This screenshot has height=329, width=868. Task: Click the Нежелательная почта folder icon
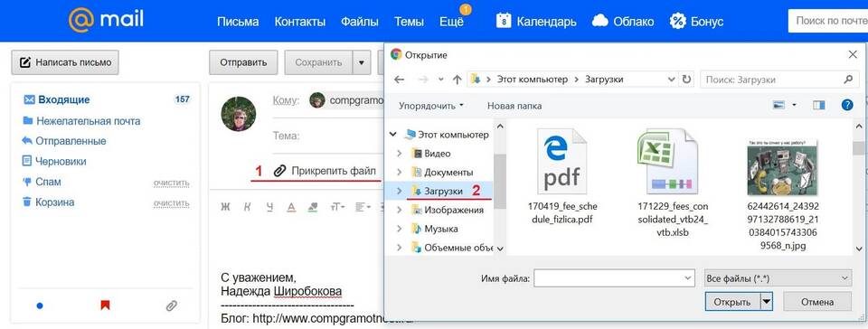pos(28,120)
